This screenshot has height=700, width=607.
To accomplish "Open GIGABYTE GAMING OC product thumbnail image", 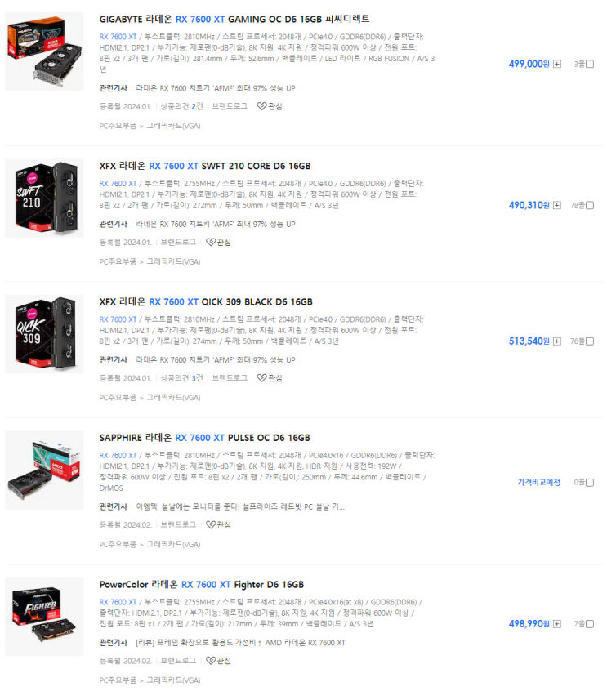I will click(44, 51).
